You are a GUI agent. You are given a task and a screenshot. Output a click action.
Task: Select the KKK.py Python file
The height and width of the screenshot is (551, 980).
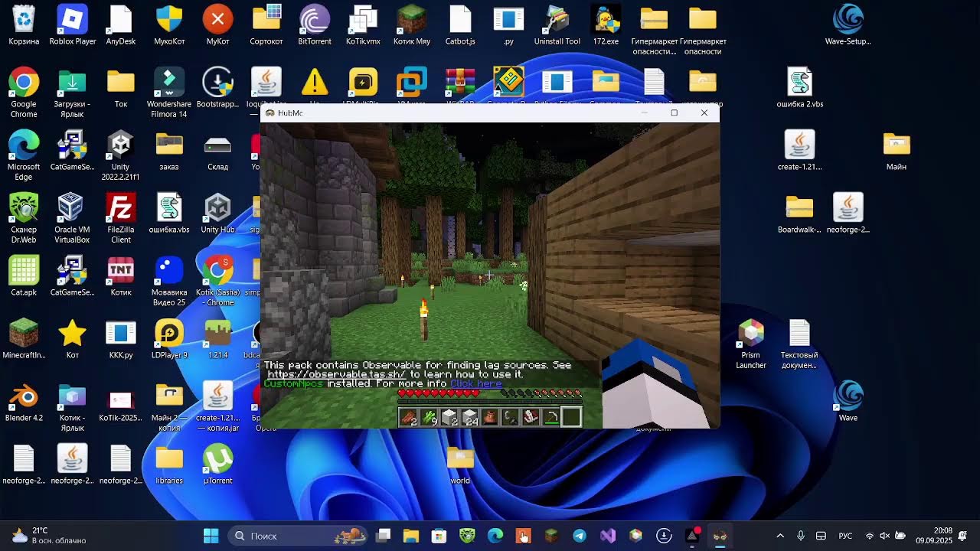(x=121, y=339)
